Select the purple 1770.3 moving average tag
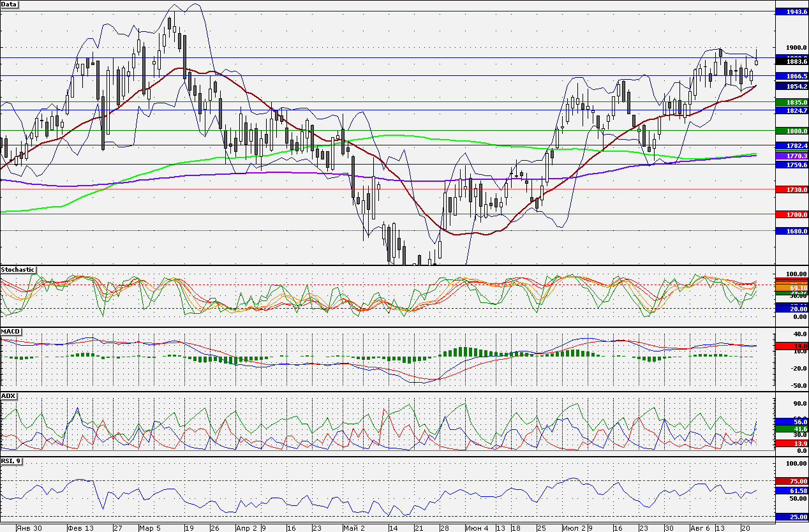Image resolution: width=809 pixels, height=532 pixels. pyautogui.click(x=790, y=156)
